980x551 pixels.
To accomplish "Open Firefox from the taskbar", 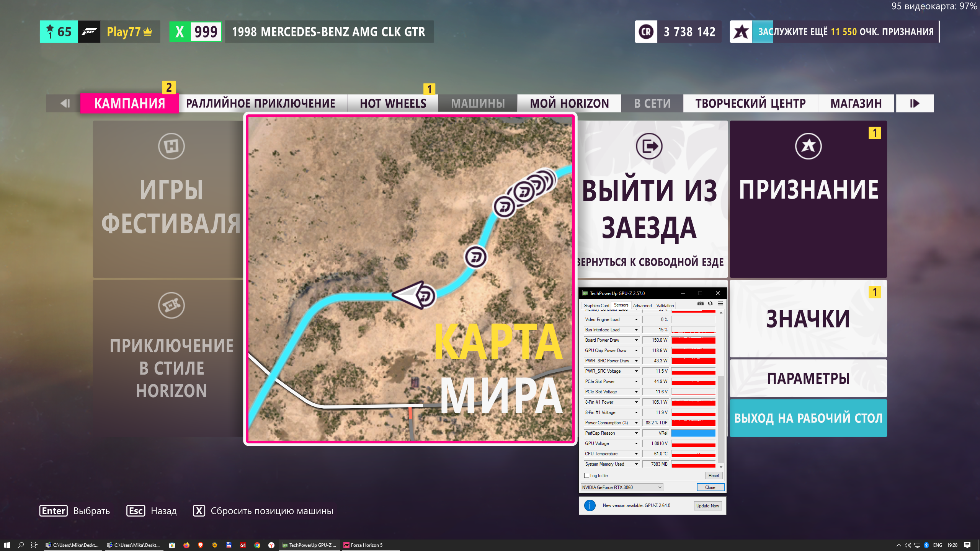I will pyautogui.click(x=186, y=545).
